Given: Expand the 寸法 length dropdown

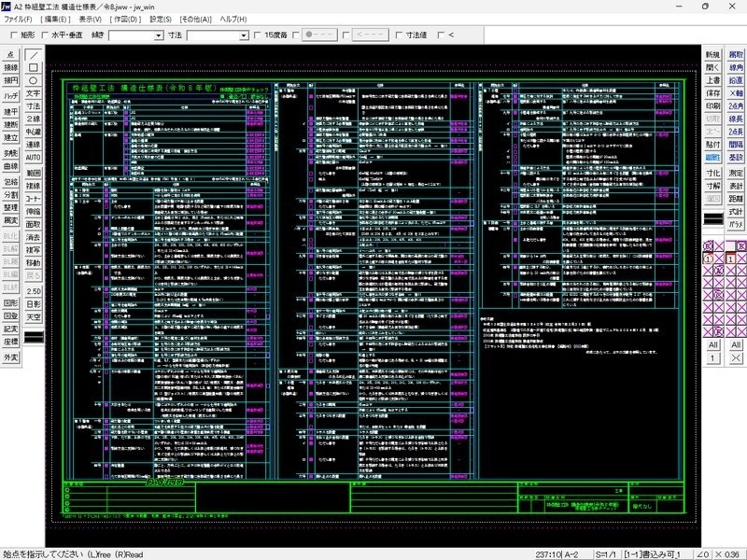Looking at the screenshot, I should point(244,35).
